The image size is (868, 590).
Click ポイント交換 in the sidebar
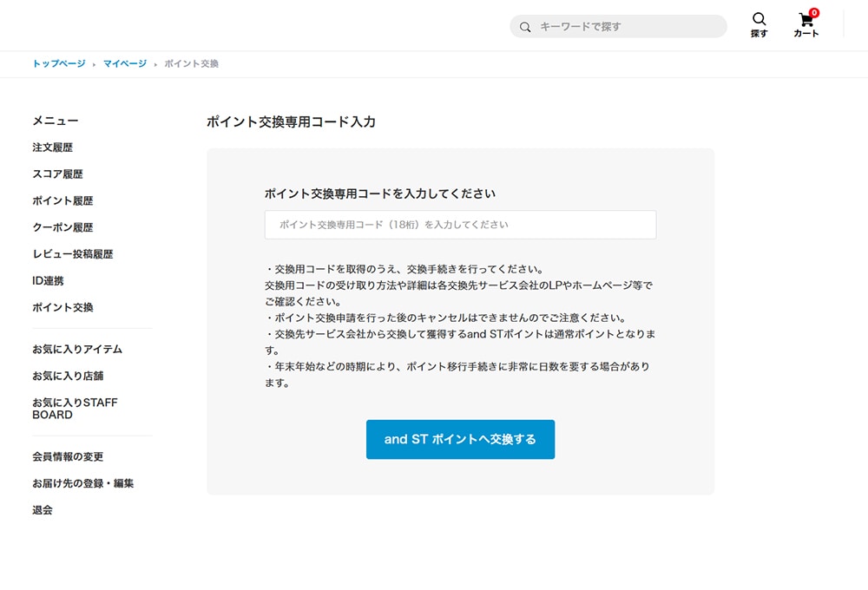coord(62,308)
